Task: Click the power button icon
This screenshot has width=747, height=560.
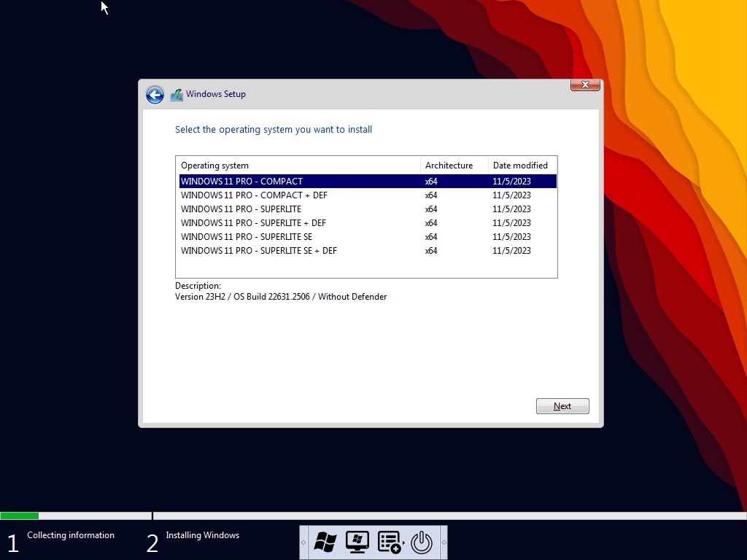Action: (x=422, y=542)
